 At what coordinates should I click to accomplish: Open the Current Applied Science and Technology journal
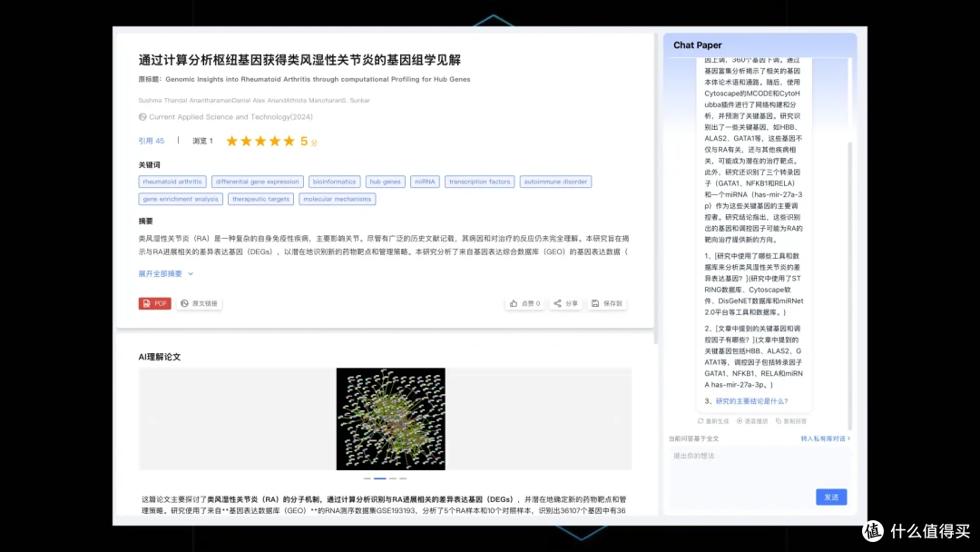pyautogui.click(x=230, y=117)
